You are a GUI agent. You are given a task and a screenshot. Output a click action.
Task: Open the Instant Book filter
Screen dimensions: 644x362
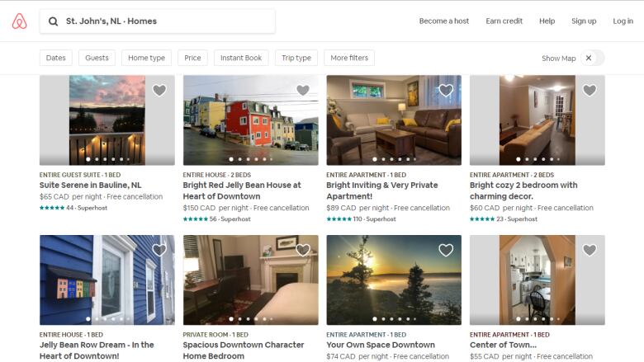[x=241, y=58]
